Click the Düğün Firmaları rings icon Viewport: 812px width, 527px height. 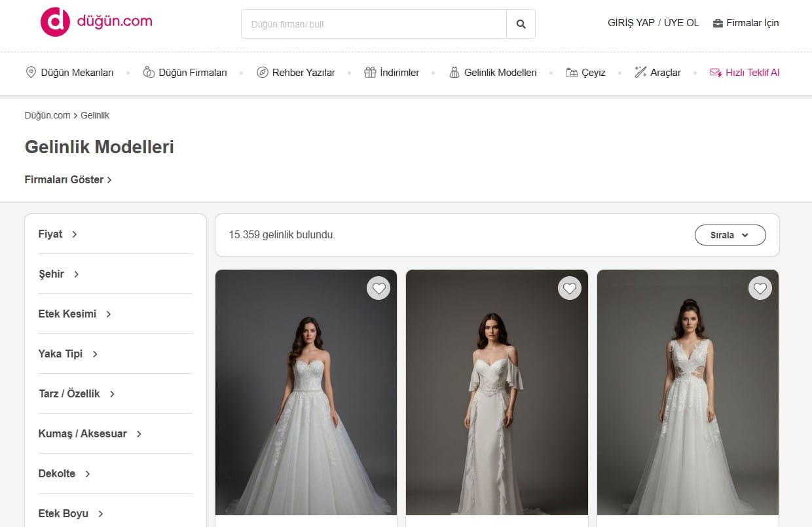pyautogui.click(x=149, y=73)
